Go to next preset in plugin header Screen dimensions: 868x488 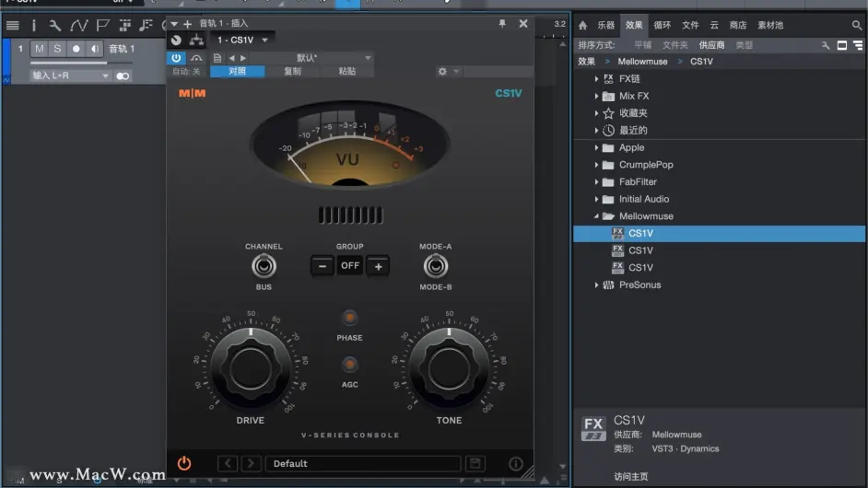coord(243,58)
